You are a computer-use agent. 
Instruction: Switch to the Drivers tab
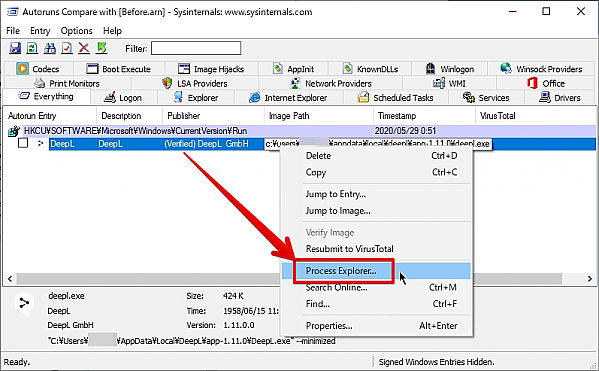click(560, 98)
